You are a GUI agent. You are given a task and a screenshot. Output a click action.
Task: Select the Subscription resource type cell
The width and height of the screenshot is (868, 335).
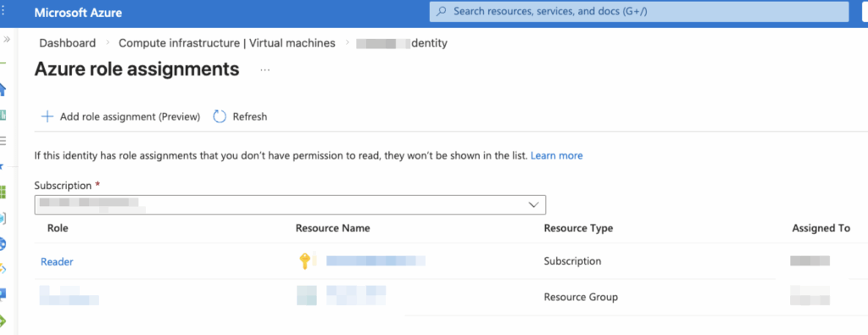pyautogui.click(x=572, y=261)
